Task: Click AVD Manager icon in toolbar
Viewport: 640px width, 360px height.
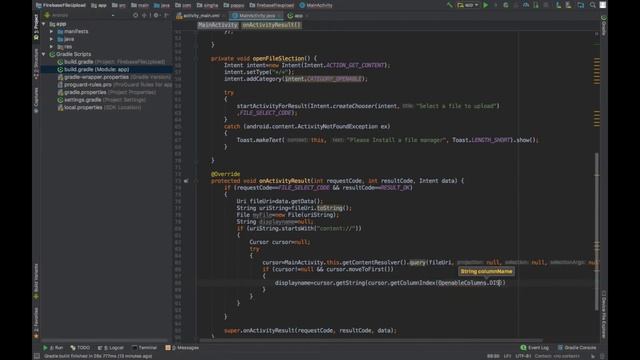Action: [558, 5]
